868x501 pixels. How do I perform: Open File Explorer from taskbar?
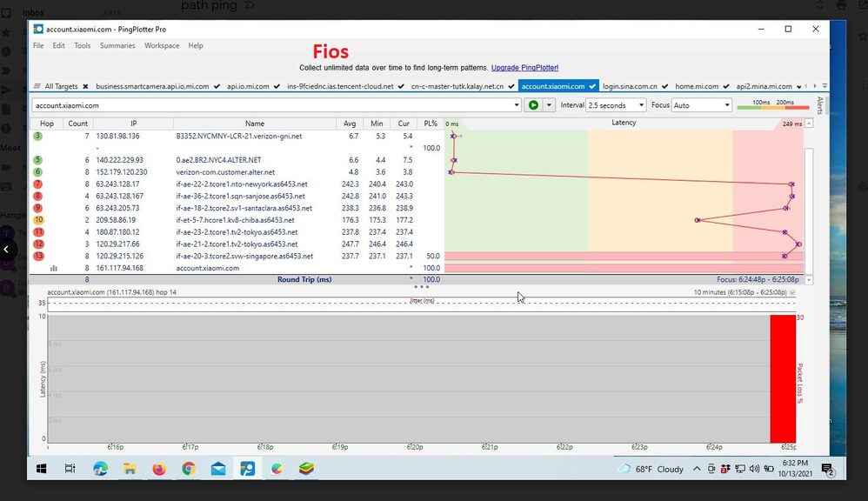(x=130, y=469)
